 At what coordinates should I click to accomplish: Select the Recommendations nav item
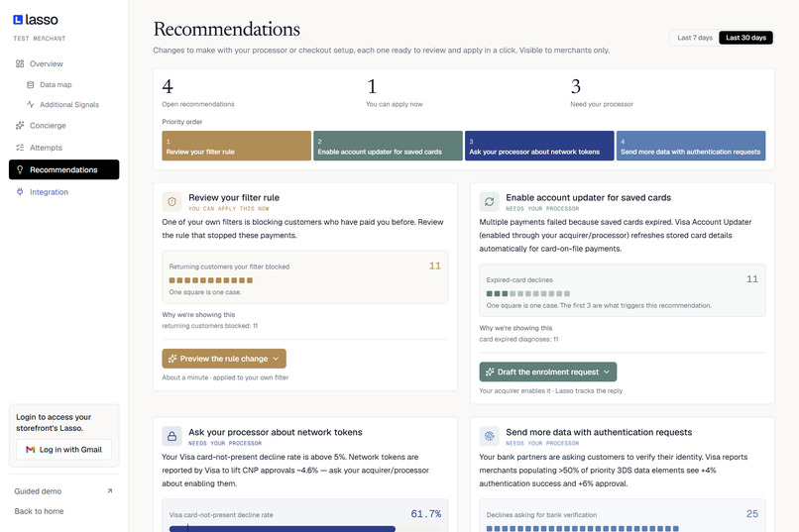[63, 169]
